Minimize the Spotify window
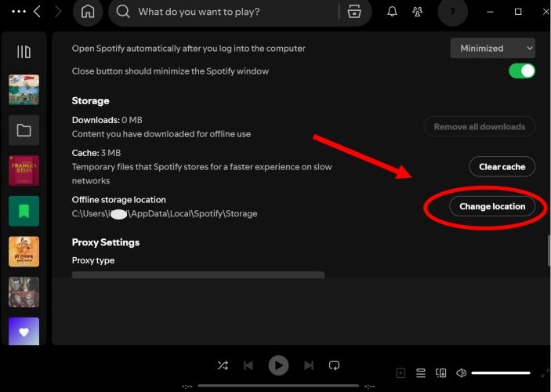Viewport: 551px width, 392px height. [x=490, y=12]
